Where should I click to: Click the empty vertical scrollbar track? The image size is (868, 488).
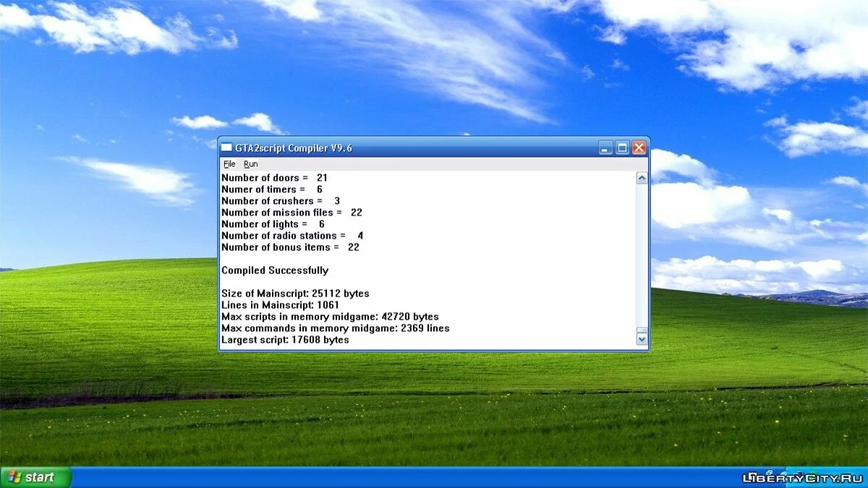(x=642, y=253)
